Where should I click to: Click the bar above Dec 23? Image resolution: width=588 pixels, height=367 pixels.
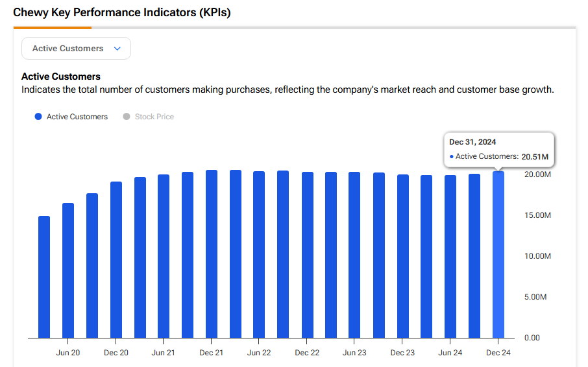[403, 256]
